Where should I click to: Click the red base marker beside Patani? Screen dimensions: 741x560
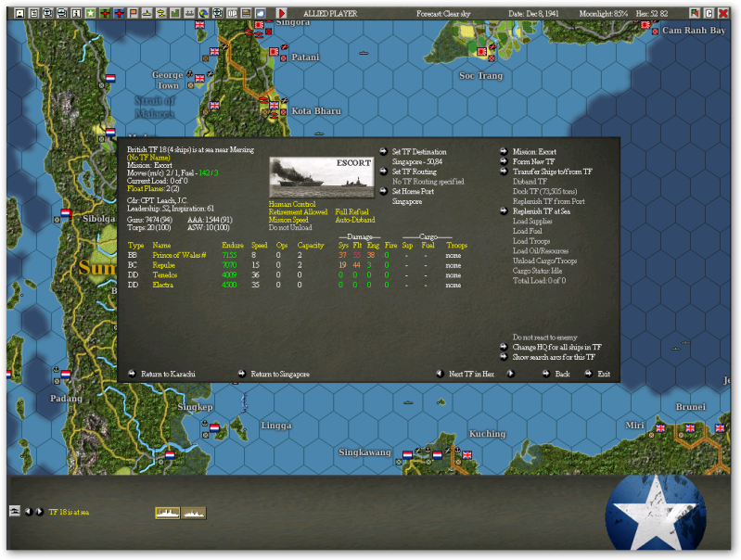click(284, 58)
